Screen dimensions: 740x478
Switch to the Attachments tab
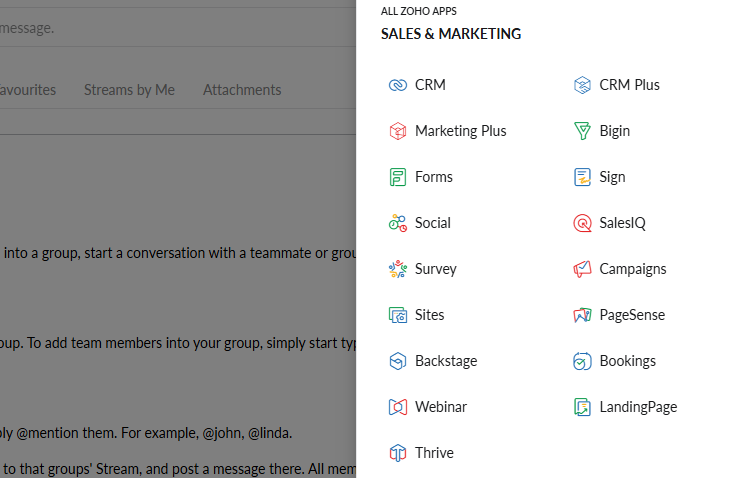[x=242, y=90]
